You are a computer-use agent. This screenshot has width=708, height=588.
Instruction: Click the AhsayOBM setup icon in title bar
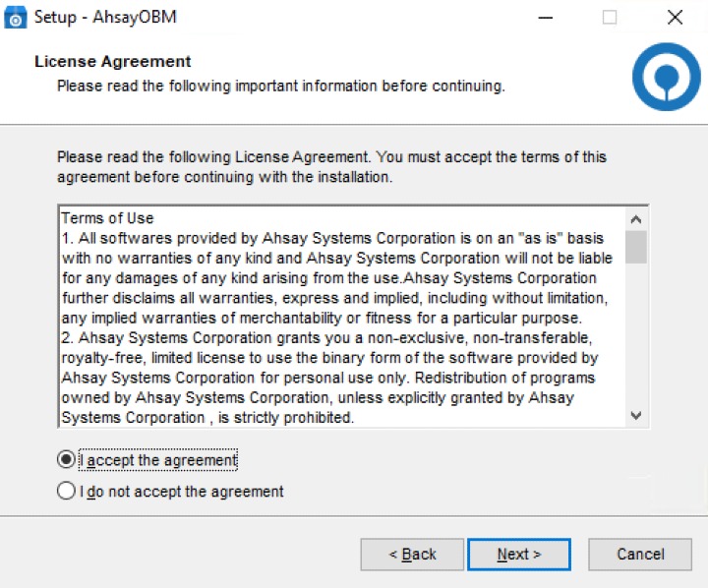[x=17, y=18]
